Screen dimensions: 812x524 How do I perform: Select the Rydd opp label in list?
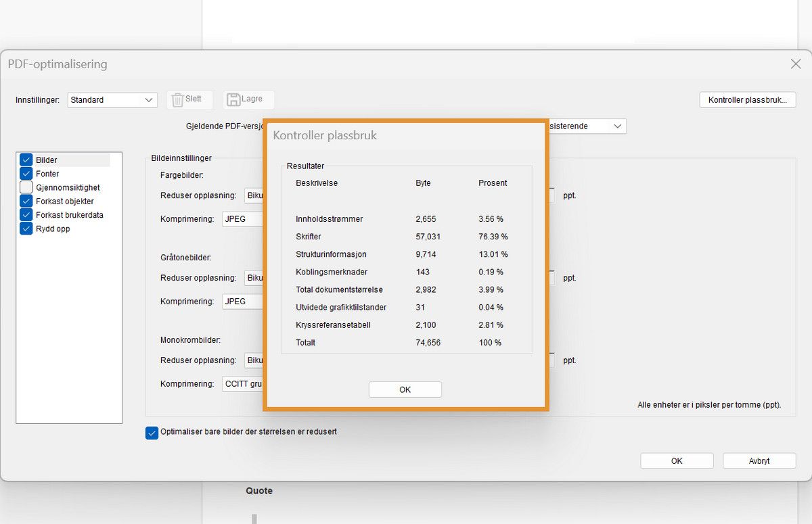click(x=53, y=229)
